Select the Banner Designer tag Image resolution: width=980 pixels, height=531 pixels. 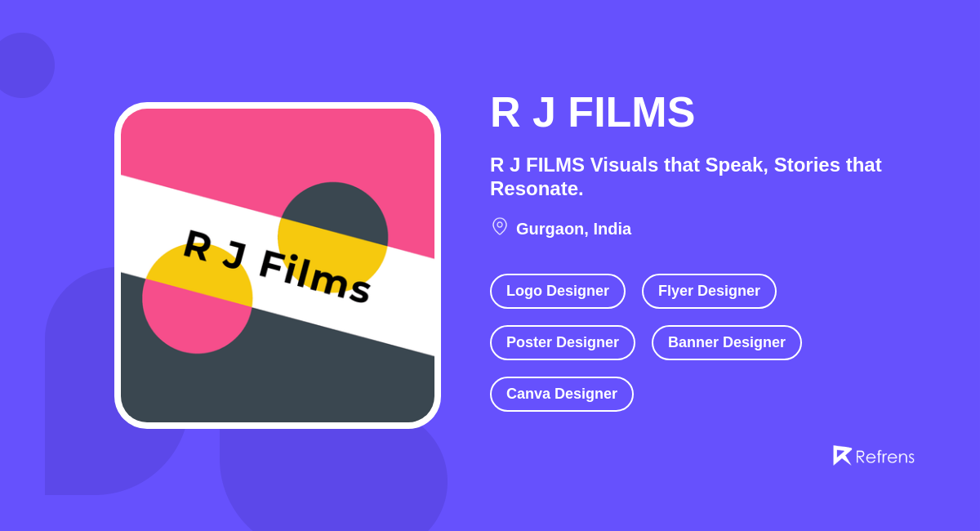pos(726,342)
